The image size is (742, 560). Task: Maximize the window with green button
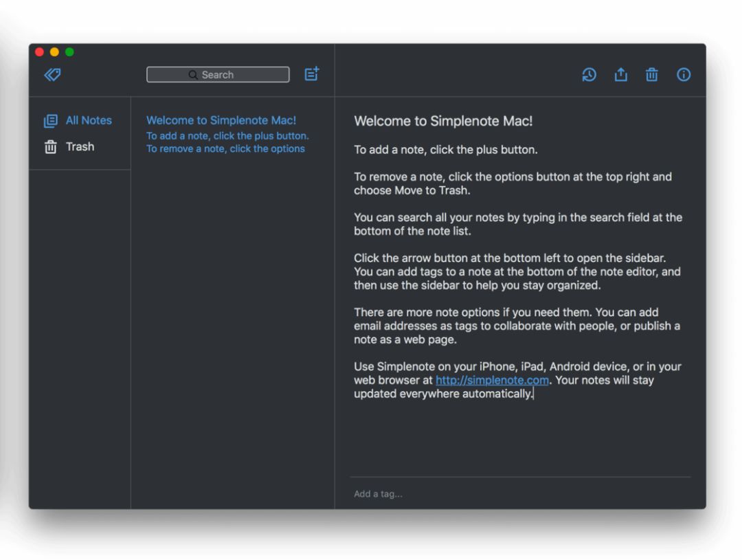[69, 52]
